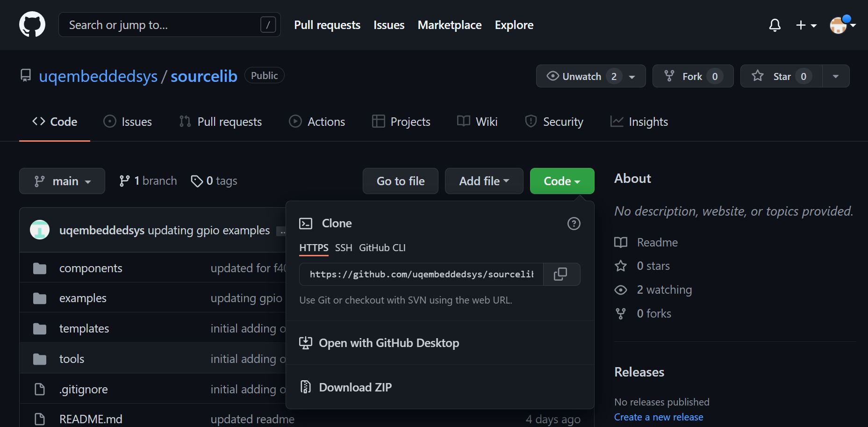Screen dimensions: 868x427
Task: Click the HTTPS clone URL field
Action: (421, 274)
